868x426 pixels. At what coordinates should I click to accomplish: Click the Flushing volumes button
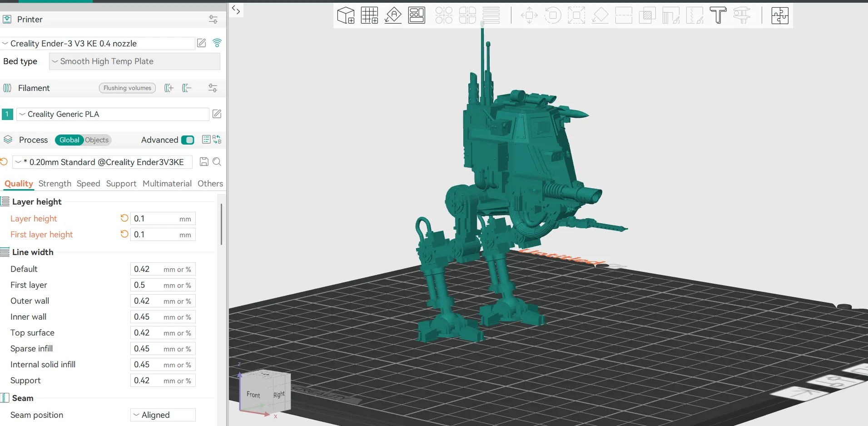[127, 88]
